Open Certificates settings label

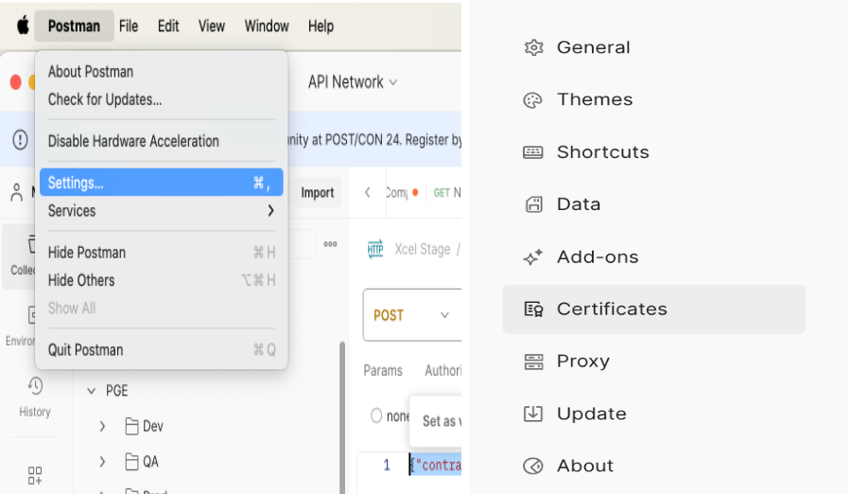coord(613,309)
